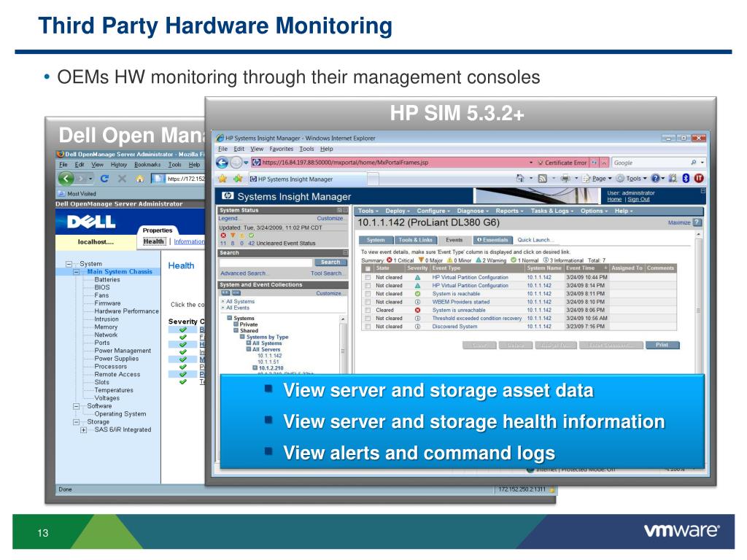Click Certificate Error in IE address bar

(562, 163)
